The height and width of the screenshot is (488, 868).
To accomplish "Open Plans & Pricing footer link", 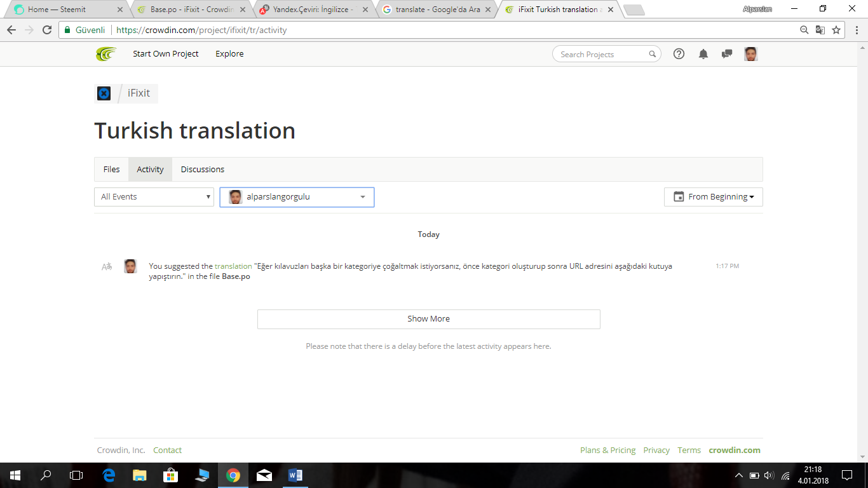I will pos(607,451).
